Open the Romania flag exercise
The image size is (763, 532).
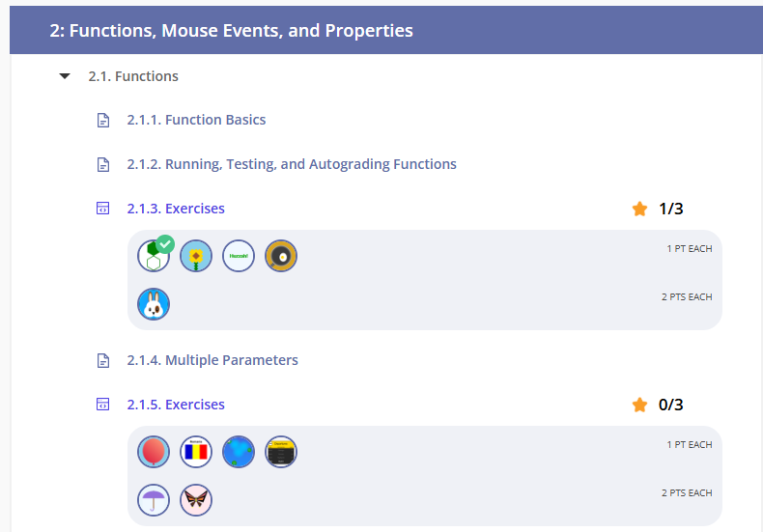196,452
